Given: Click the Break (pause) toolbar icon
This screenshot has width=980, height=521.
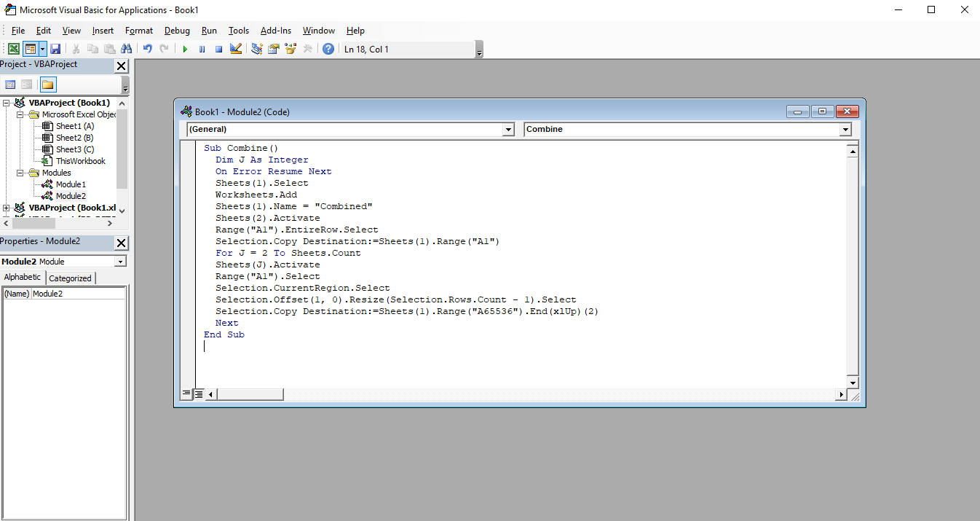Looking at the screenshot, I should [x=202, y=49].
